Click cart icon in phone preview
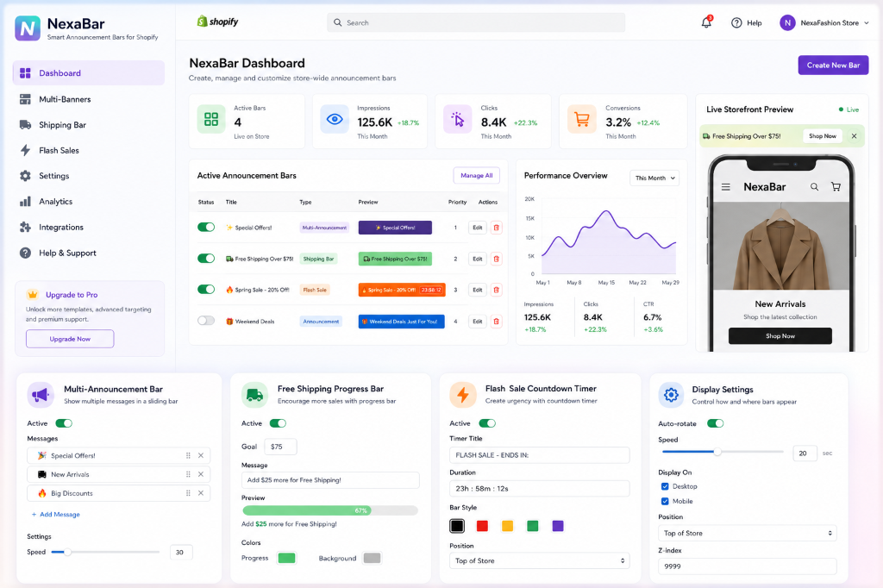 coord(836,187)
